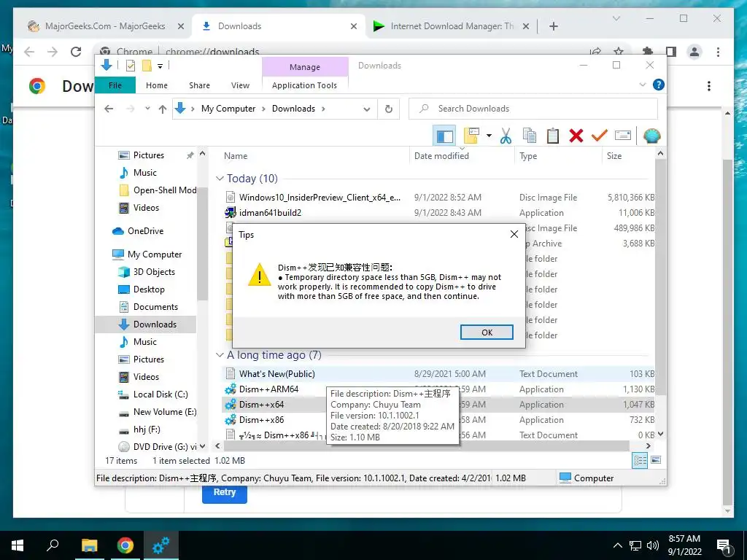Collapse A long time ago (7) group

pyautogui.click(x=220, y=355)
